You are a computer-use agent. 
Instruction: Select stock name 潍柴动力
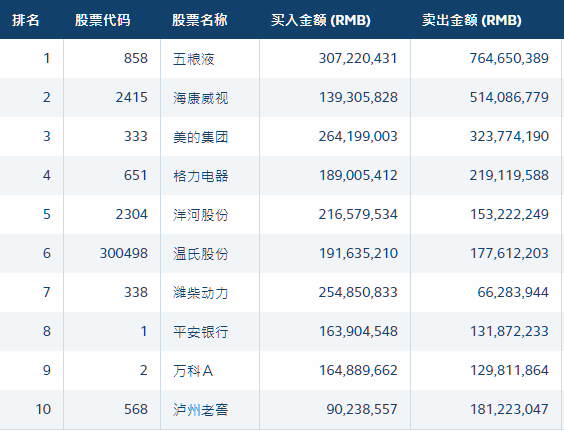click(200, 292)
